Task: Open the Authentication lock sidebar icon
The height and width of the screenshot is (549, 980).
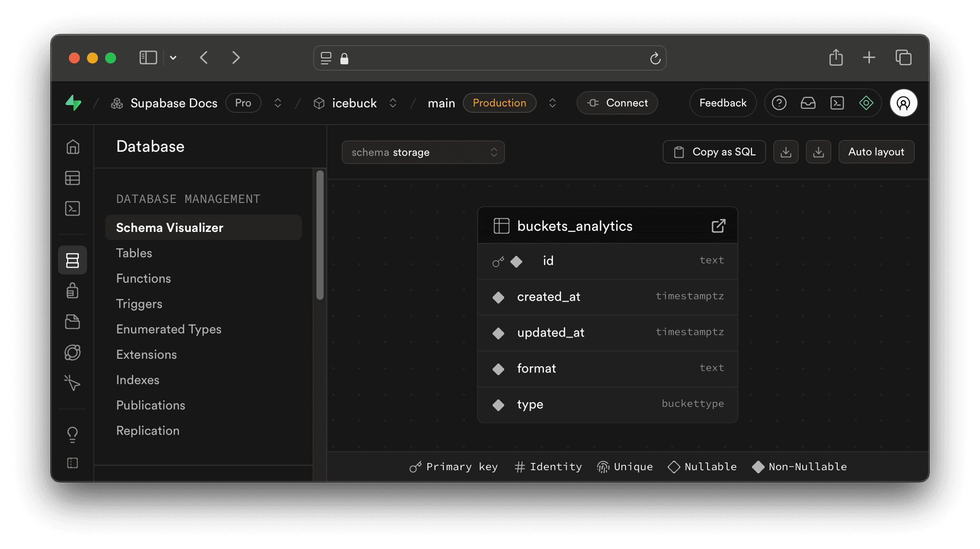Action: 73,290
